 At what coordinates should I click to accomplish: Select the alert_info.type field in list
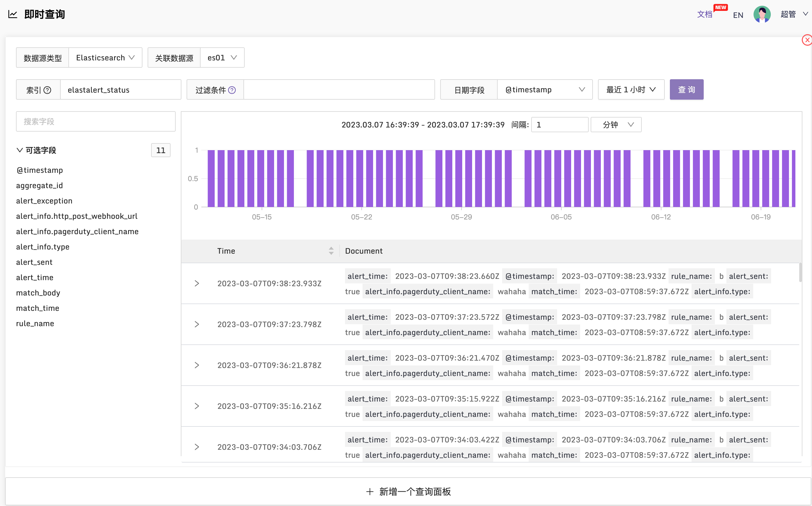point(43,247)
